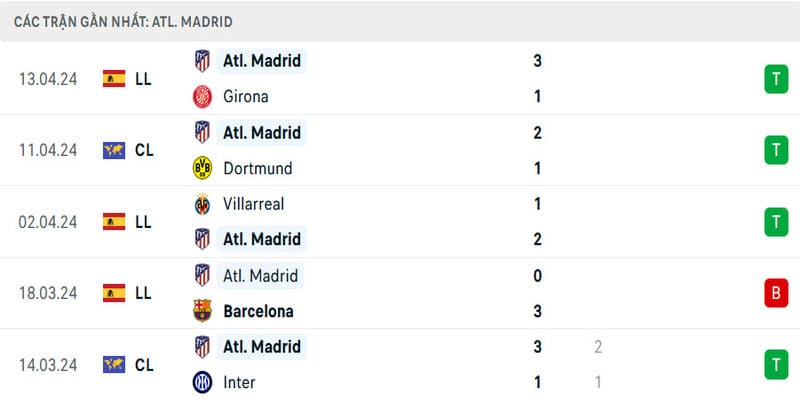Screen dimensions: 800x400
Task: Click the Barcelona club crest icon
Action: pyautogui.click(x=202, y=311)
